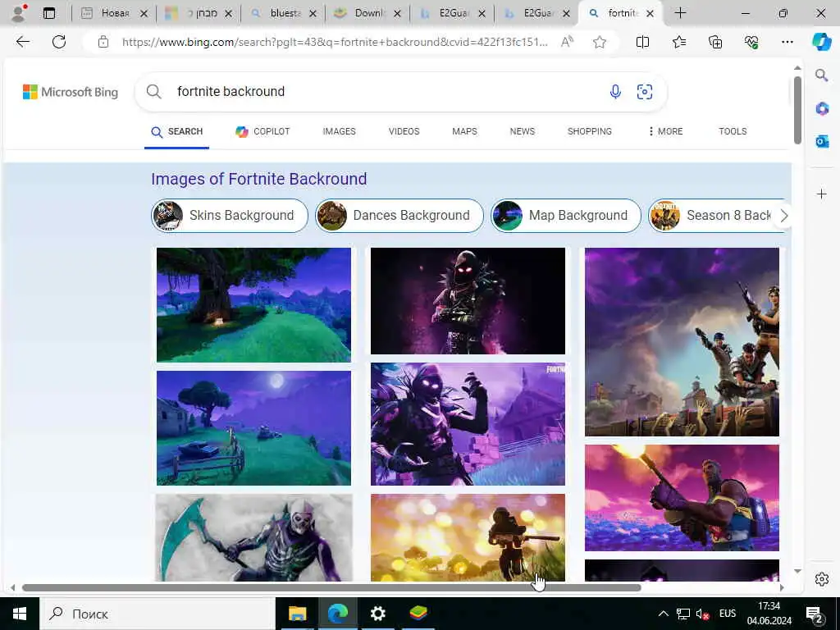Viewport: 840px width, 630px height.
Task: Click the search magnifier in Bing box
Action: coord(153,92)
